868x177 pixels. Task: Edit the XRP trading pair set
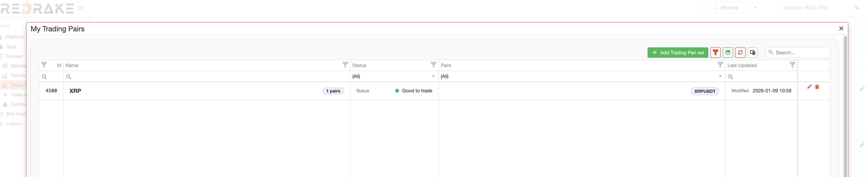pos(809,87)
